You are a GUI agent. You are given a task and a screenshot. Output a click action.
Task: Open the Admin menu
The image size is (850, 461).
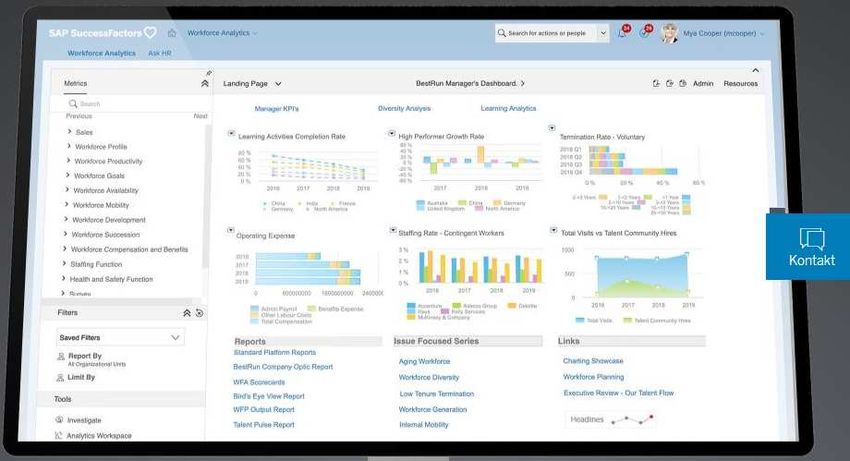click(x=703, y=84)
